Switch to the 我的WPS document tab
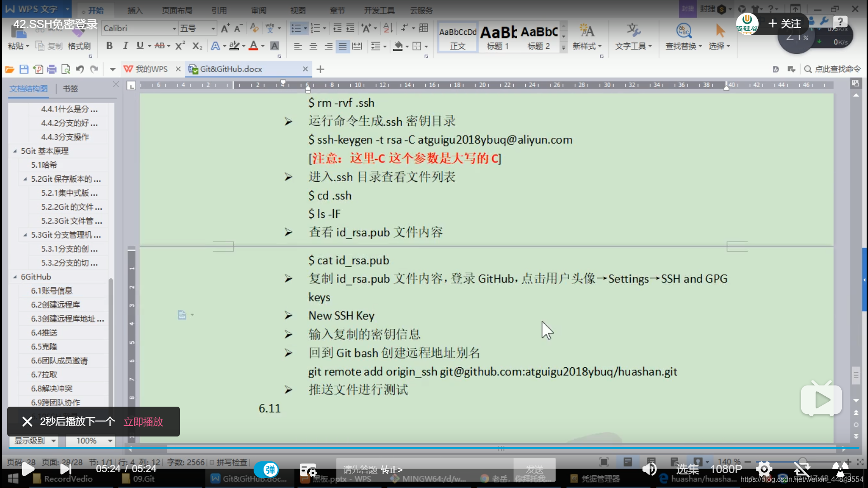The width and height of the screenshot is (868, 488). [151, 69]
